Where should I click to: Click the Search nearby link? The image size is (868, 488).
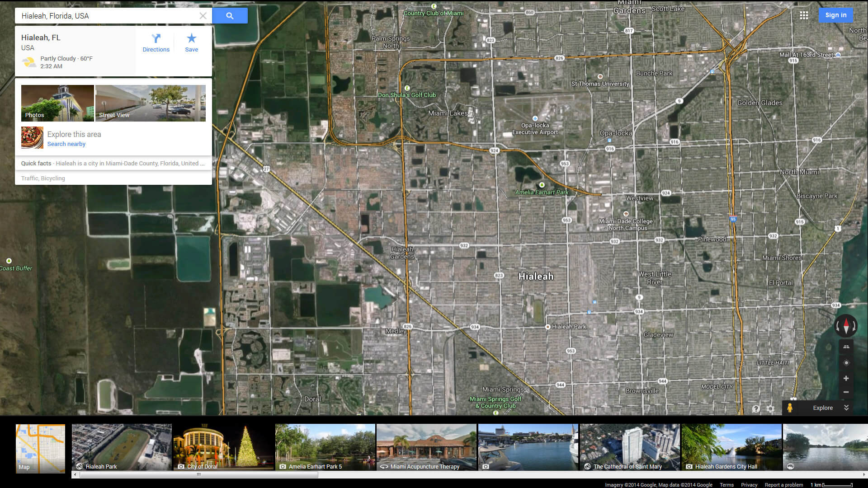(x=66, y=144)
